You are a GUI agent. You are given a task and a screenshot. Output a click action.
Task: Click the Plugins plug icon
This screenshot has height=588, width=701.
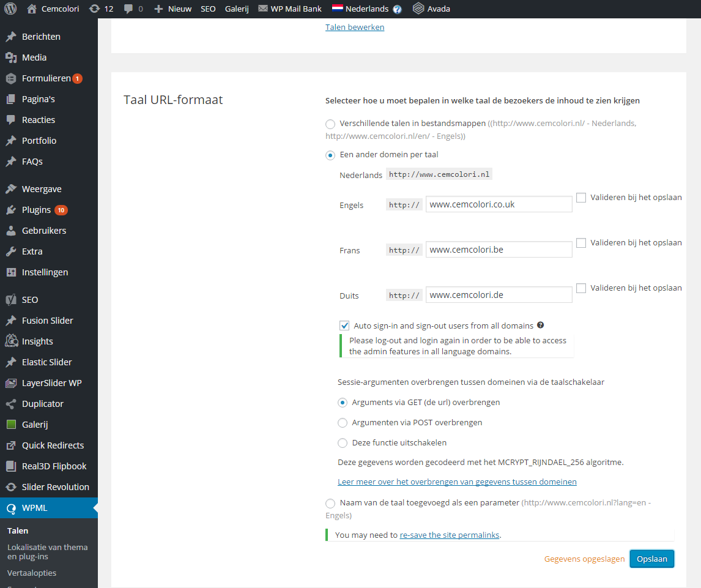tap(11, 210)
